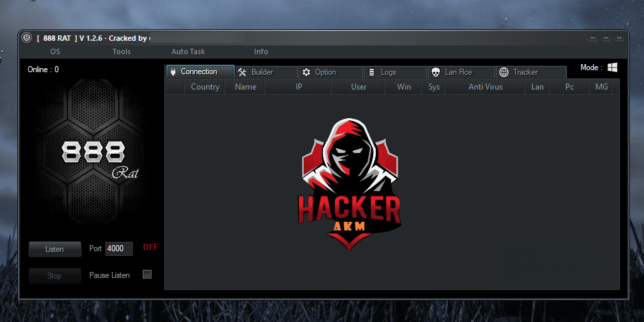Image resolution: width=644 pixels, height=322 pixels.
Task: Click the hammer-wrench icon on Builder tab
Action: 242,72
